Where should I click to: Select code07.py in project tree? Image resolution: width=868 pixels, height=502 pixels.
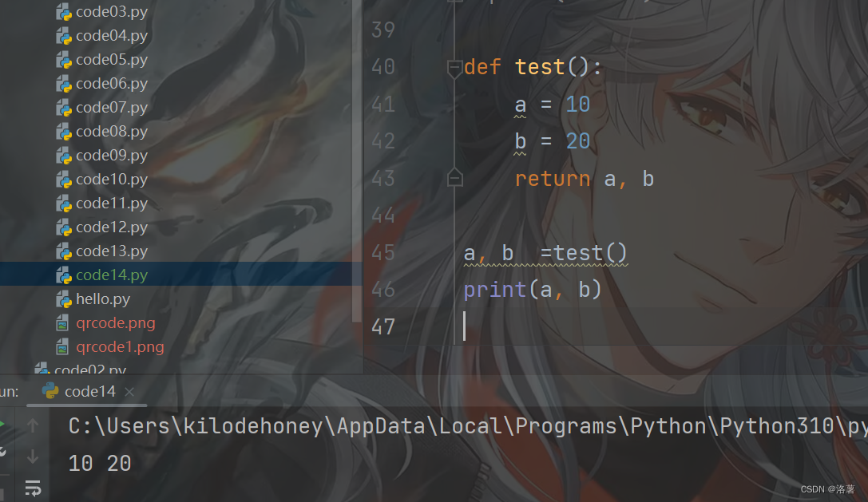111,108
